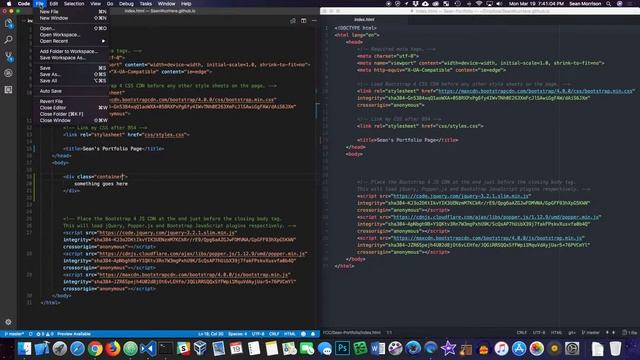Open iTunes from the dock
Viewport: 640px width, 360px height.
[501, 349]
